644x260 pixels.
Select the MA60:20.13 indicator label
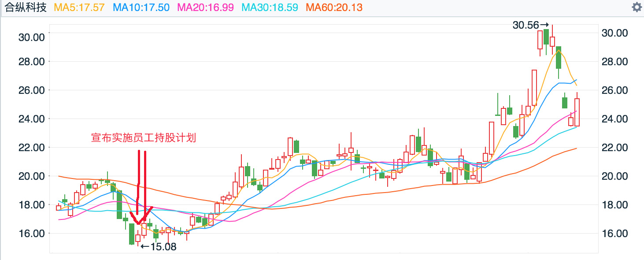(x=334, y=7)
